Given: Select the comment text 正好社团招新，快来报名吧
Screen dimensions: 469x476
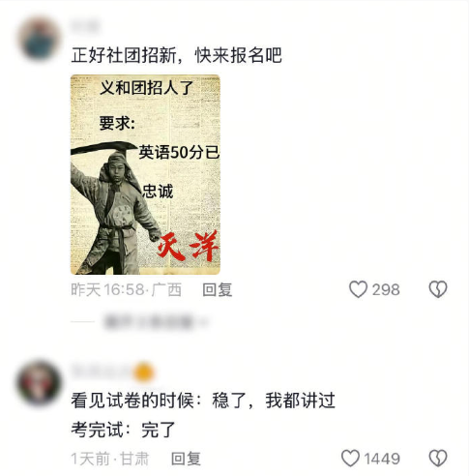Looking at the screenshot, I should coord(177,55).
